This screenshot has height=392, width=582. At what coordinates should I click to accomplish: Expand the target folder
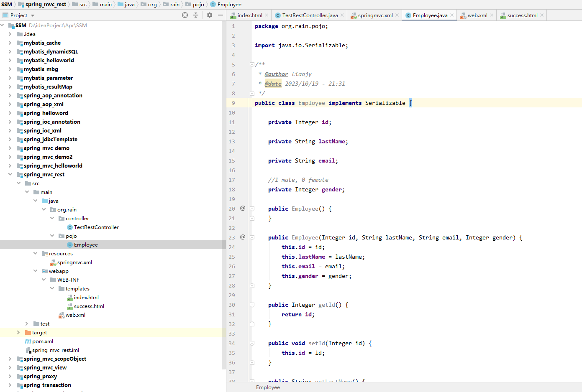click(x=18, y=333)
